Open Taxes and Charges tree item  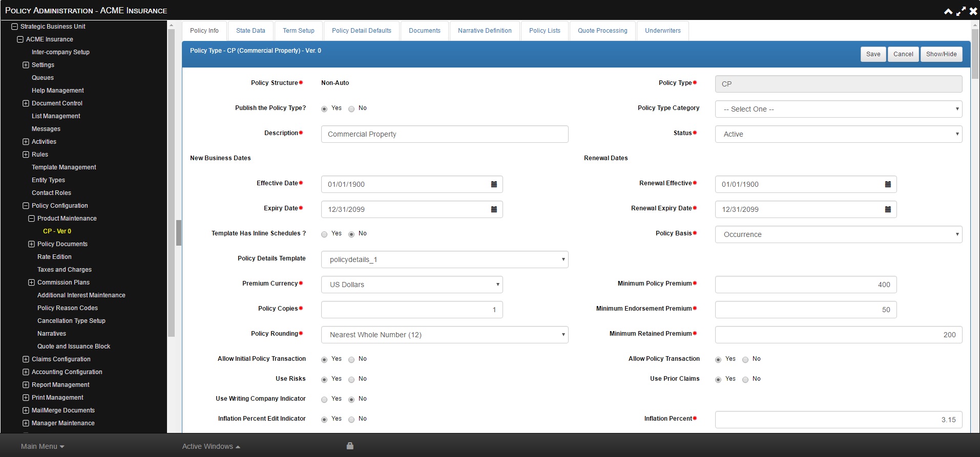65,270
